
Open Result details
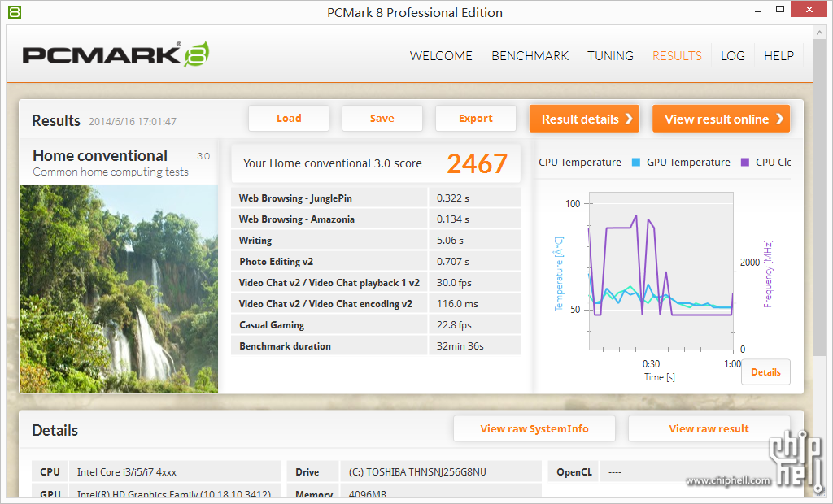tap(584, 119)
